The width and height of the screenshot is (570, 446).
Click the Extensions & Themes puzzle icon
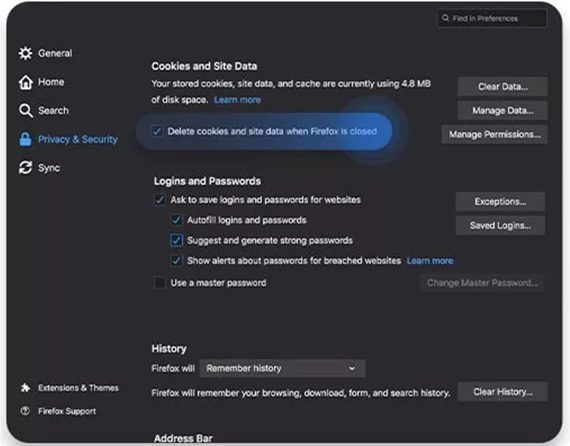click(25, 388)
